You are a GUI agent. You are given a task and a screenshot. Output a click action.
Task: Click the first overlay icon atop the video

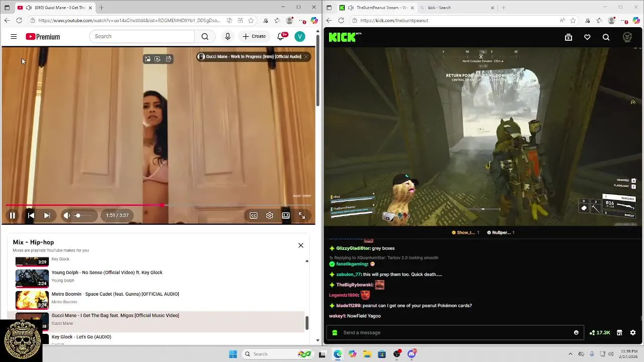[147, 59]
